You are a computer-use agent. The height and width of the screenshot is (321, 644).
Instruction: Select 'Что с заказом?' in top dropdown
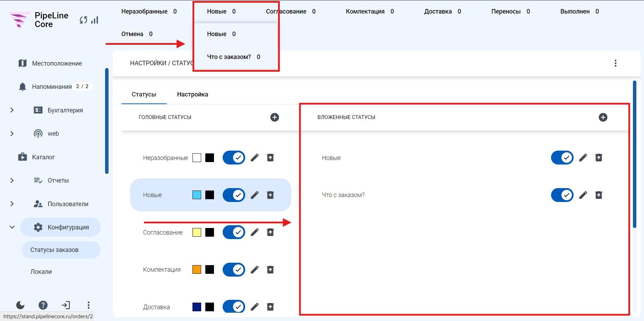233,57
